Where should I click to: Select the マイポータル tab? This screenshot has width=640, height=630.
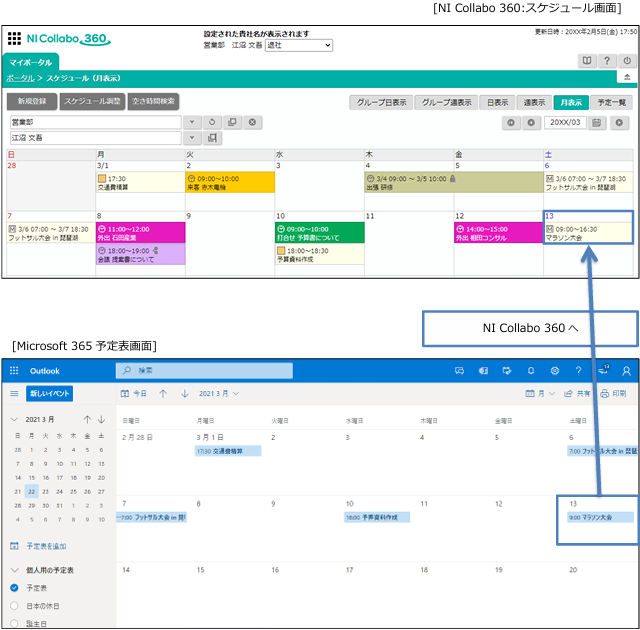coord(31,62)
